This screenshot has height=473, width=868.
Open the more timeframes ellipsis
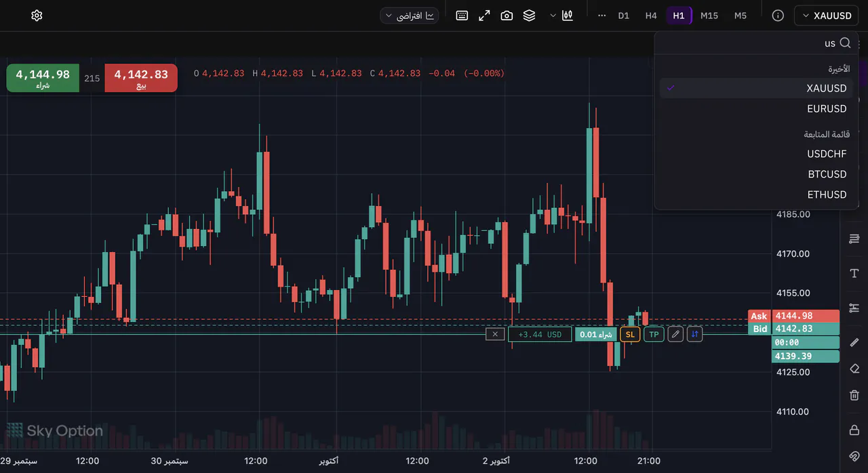tap(601, 16)
